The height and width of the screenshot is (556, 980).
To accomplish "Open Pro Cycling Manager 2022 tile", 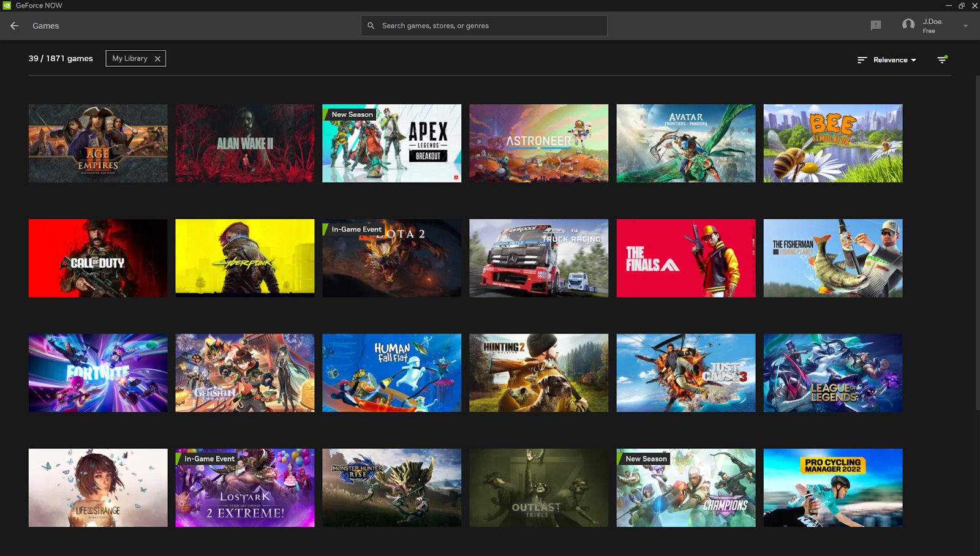I will coord(833,488).
